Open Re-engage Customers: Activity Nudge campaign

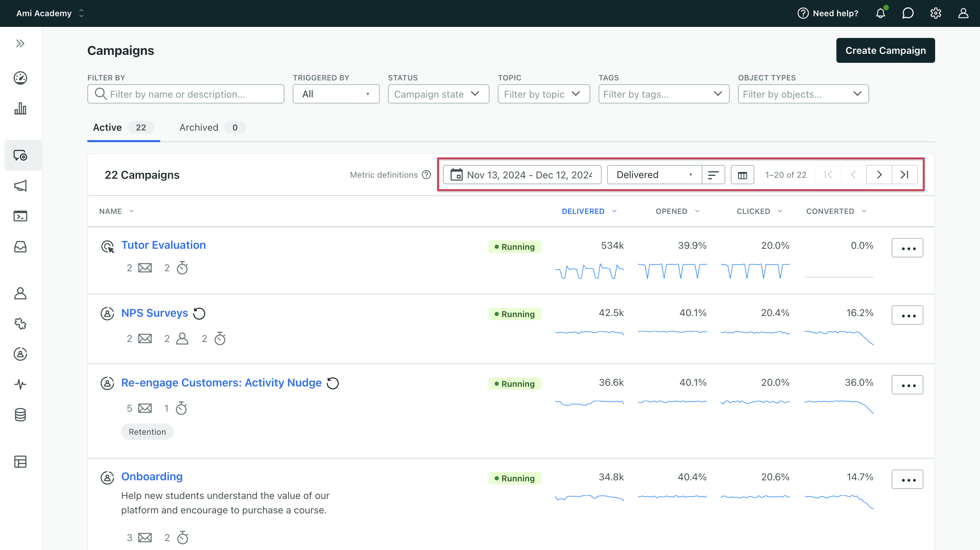point(221,383)
